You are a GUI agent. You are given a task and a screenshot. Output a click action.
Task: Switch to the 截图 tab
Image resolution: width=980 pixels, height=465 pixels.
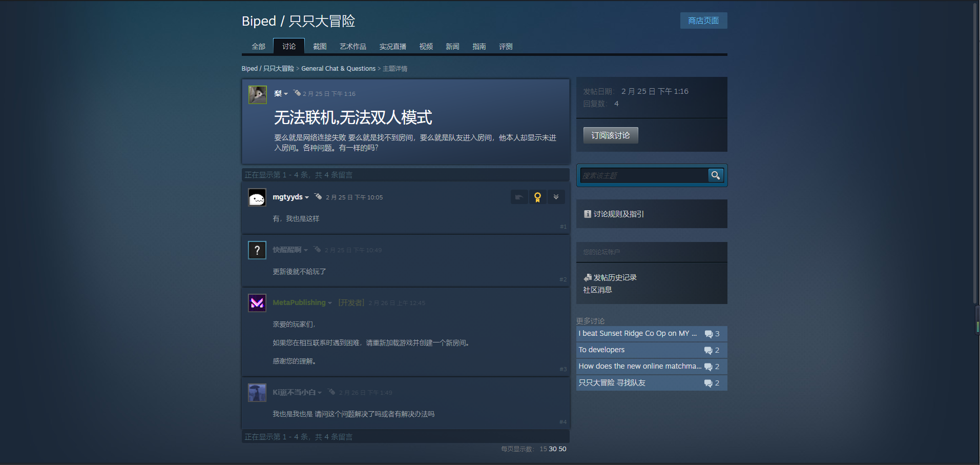[x=320, y=46]
